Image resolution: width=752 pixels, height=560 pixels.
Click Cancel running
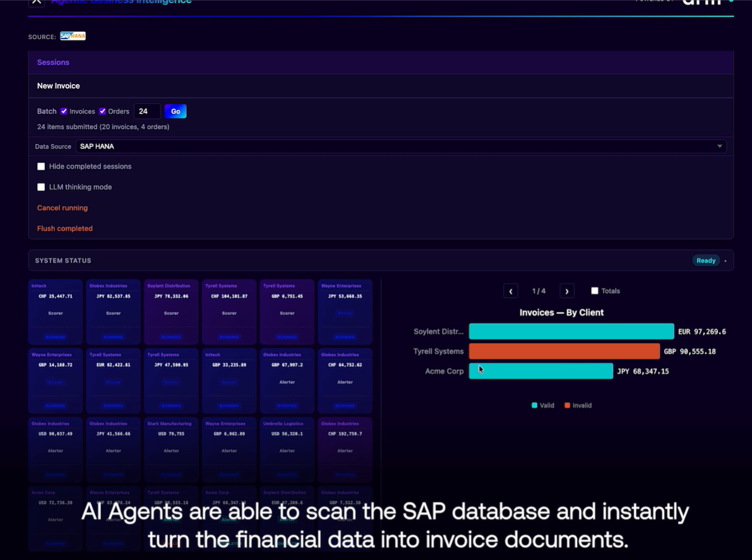pos(63,208)
